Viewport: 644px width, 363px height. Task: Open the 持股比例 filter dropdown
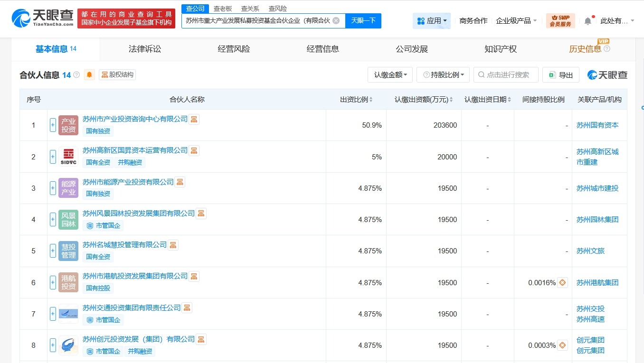tap(443, 74)
